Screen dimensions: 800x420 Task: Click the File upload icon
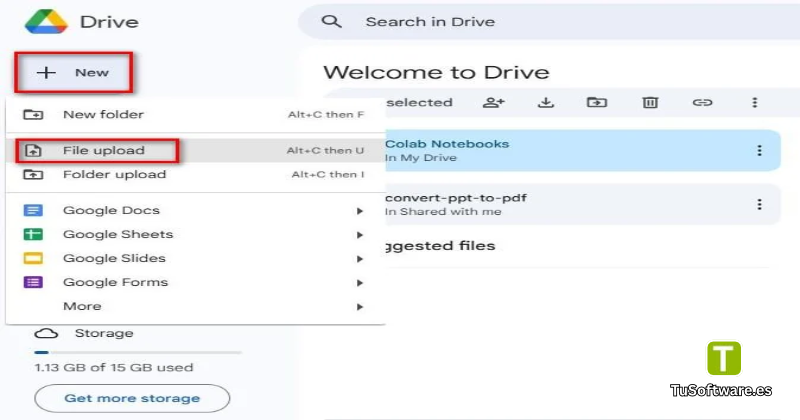(33, 151)
